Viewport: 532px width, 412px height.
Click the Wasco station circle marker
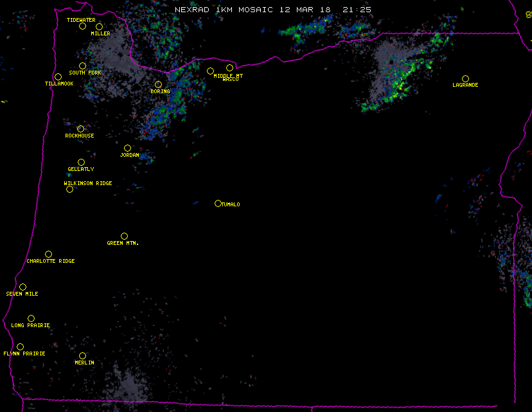click(x=229, y=67)
